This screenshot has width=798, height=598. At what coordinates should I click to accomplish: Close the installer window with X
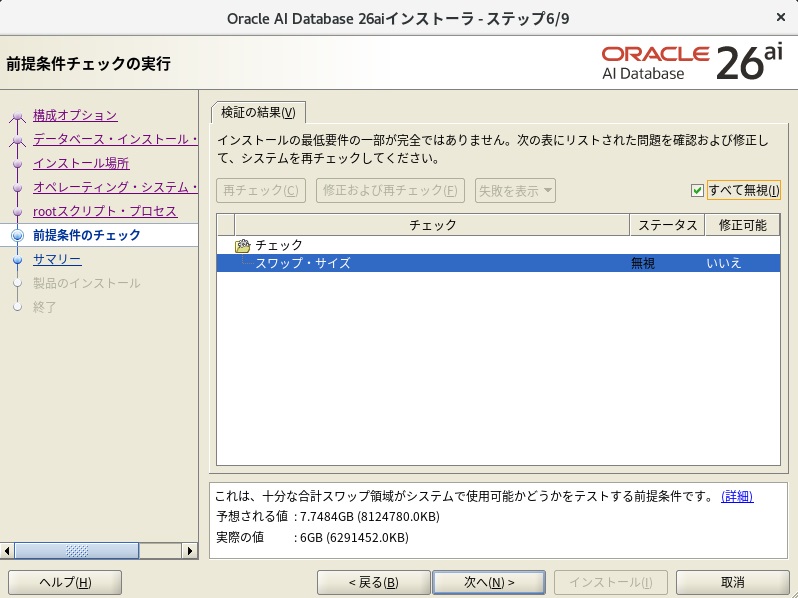point(781,17)
